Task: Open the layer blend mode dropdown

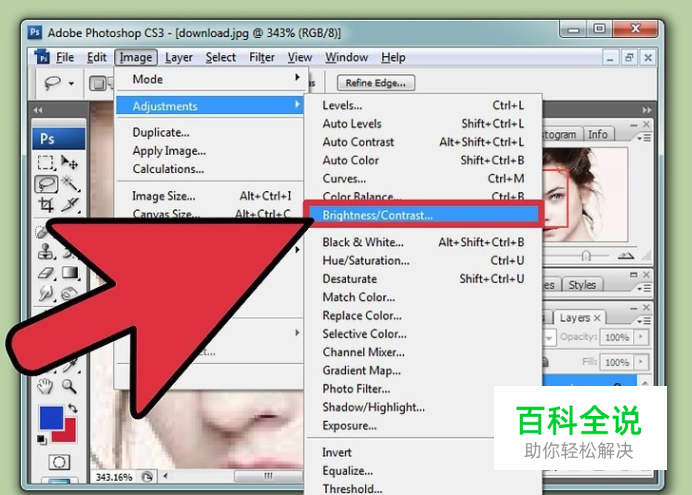Action: [x=549, y=338]
